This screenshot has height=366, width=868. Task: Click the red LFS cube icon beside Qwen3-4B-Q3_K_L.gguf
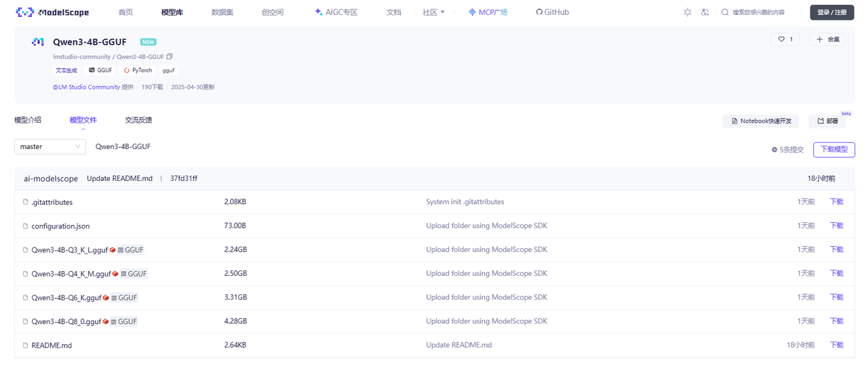click(113, 250)
